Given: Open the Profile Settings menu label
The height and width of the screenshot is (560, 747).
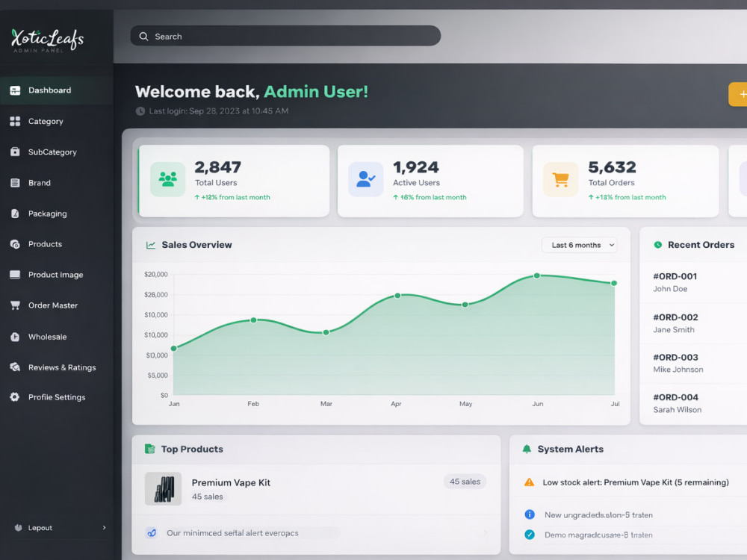Looking at the screenshot, I should (57, 397).
